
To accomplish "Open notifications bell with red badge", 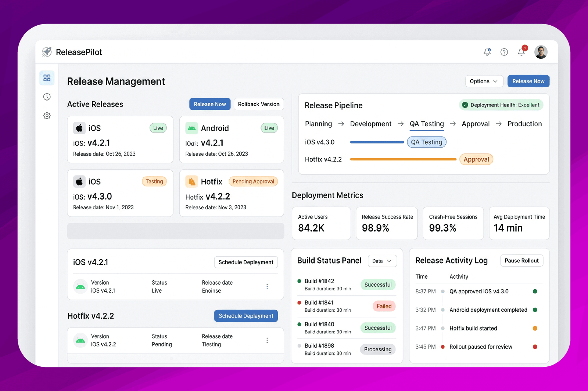I will point(522,51).
